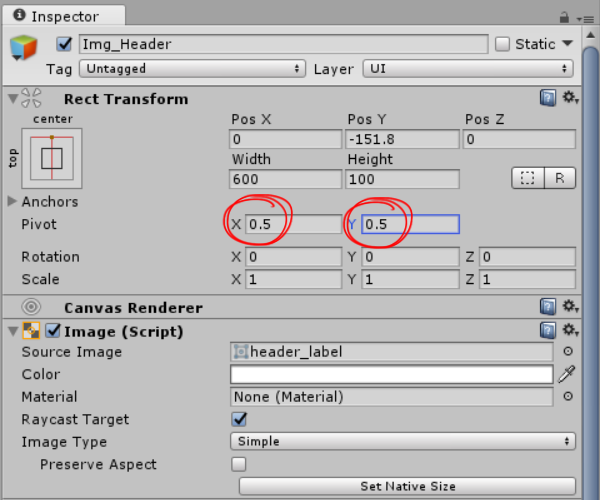Click the Rect Transform component icon
The image size is (600, 500).
click(x=31, y=98)
